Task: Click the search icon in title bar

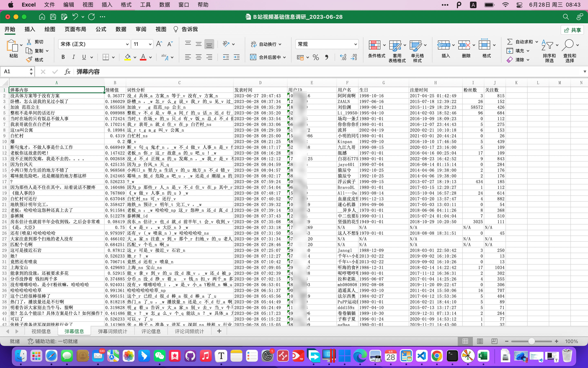Action: 566,17
